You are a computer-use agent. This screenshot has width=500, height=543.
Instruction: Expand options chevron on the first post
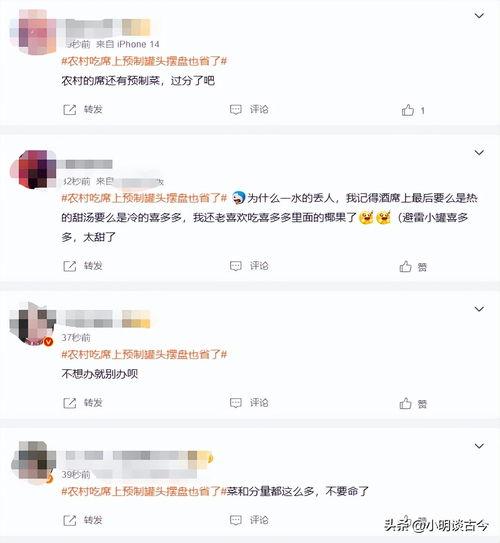(479, 16)
